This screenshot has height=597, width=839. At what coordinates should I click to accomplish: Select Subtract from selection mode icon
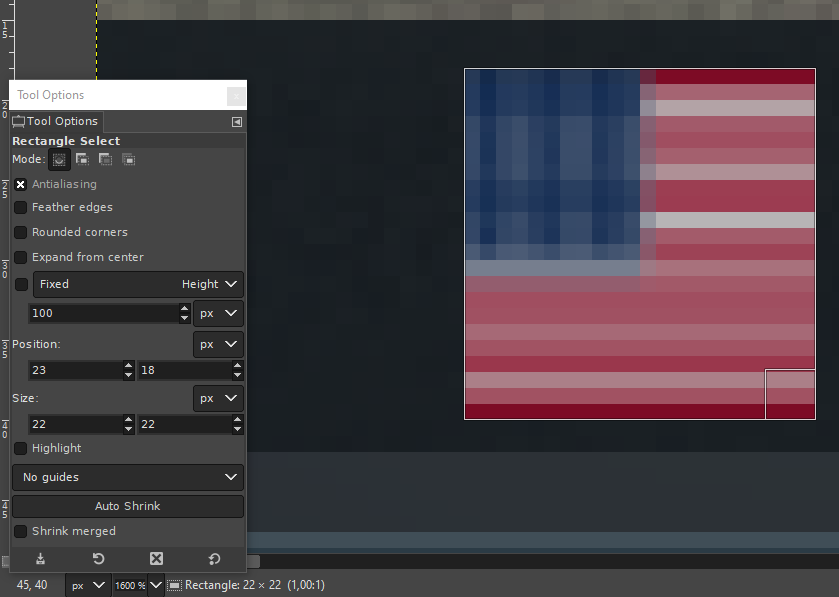[x=105, y=159]
